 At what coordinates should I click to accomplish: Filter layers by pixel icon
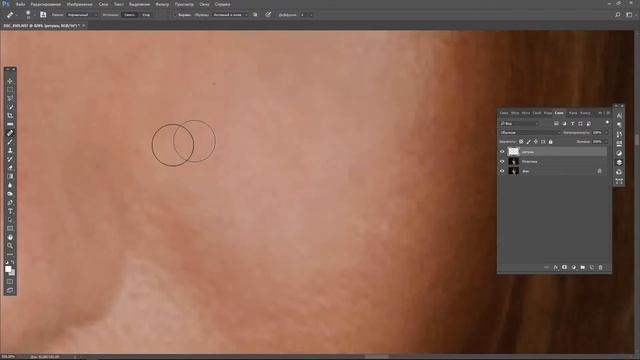tap(556, 123)
